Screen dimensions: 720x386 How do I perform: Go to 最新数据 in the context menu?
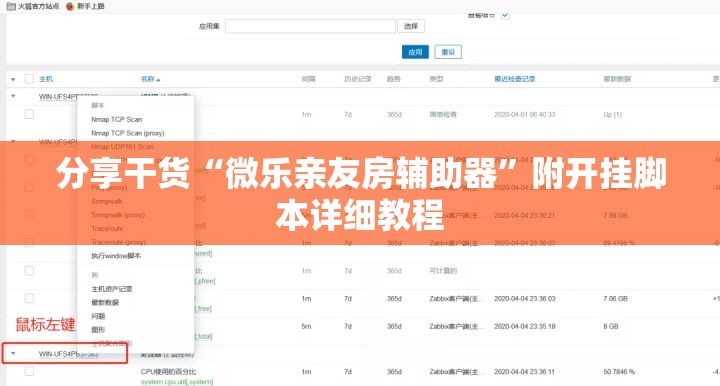pyautogui.click(x=105, y=302)
